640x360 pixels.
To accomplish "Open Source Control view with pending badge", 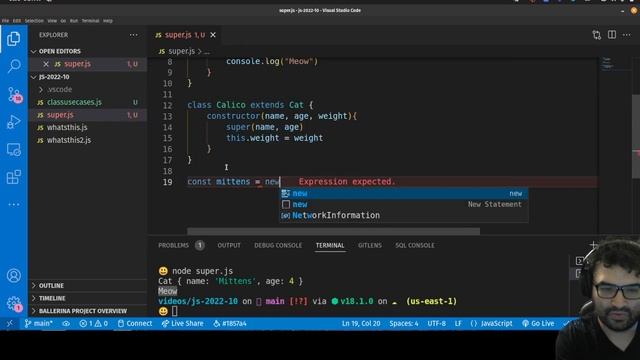I will 14,95.
